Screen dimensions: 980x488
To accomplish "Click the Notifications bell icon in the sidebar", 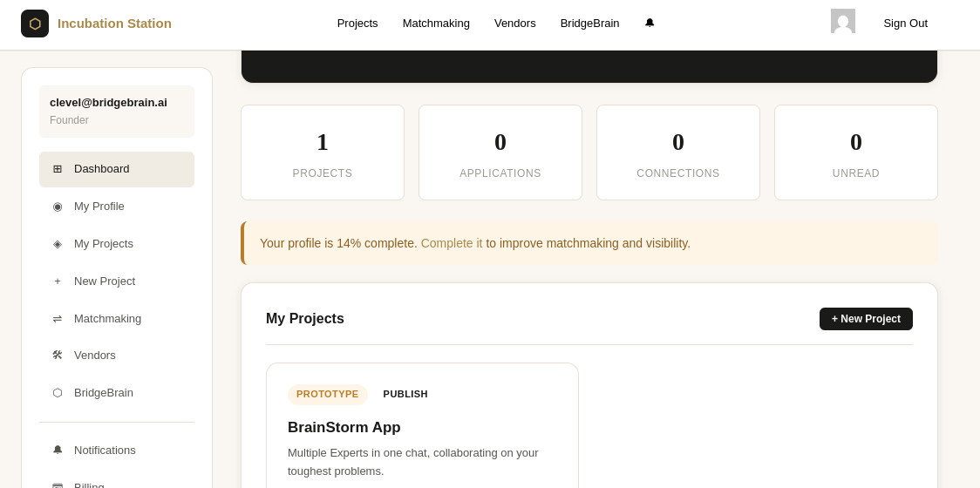I will (58, 450).
